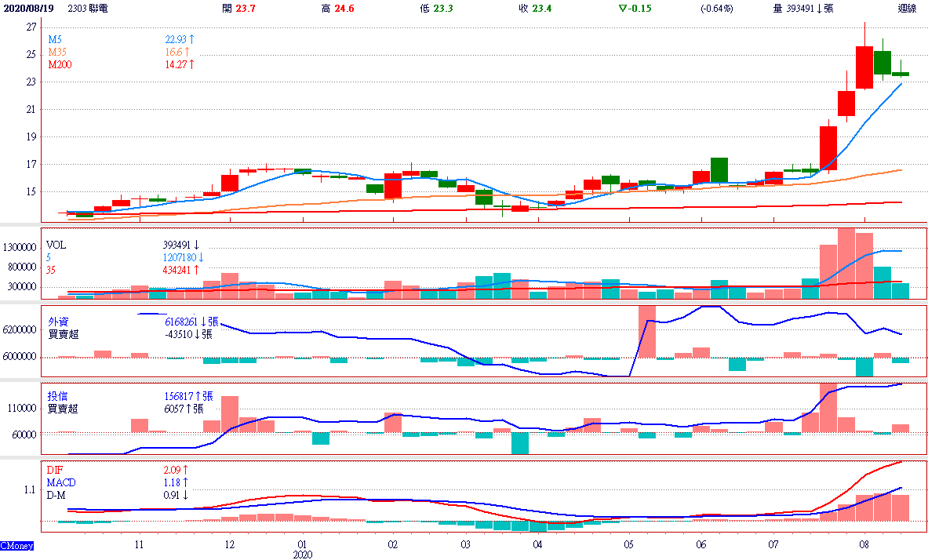Click the MACD indicator label
The image size is (928, 560).
tap(61, 482)
